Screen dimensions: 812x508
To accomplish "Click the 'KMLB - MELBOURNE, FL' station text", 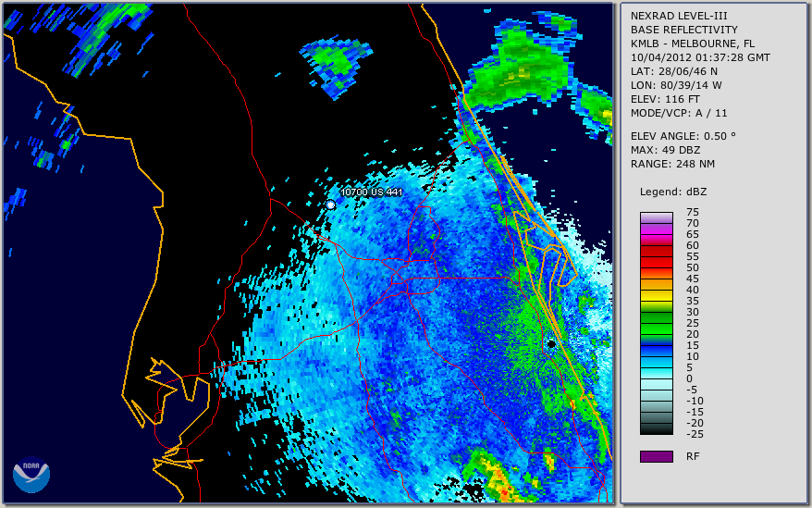I will tap(693, 43).
